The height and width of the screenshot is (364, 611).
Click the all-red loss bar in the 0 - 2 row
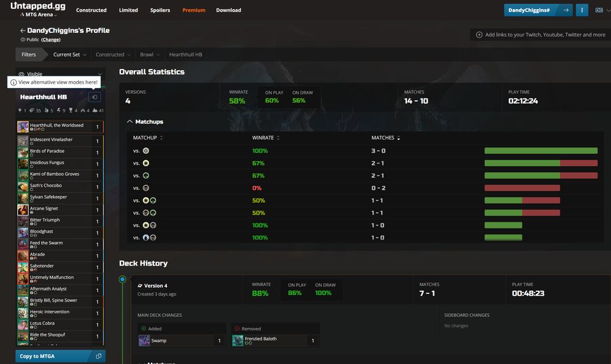pyautogui.click(x=522, y=188)
